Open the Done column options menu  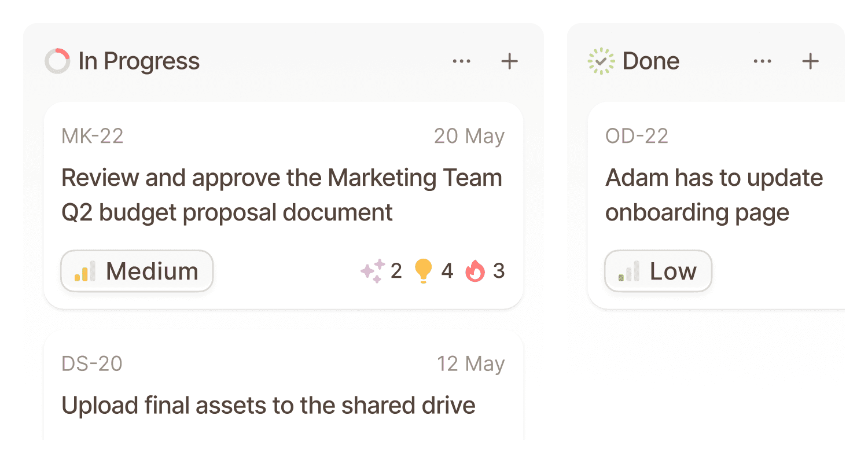click(x=762, y=61)
